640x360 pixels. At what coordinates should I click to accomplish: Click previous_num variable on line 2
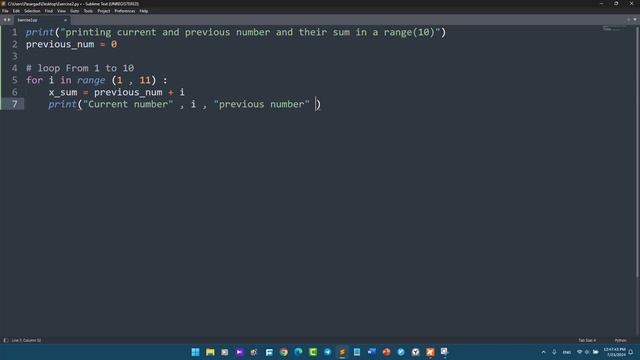[60, 44]
